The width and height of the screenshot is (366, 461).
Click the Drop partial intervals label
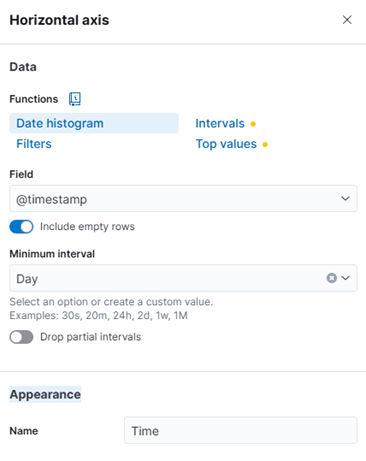[91, 337]
